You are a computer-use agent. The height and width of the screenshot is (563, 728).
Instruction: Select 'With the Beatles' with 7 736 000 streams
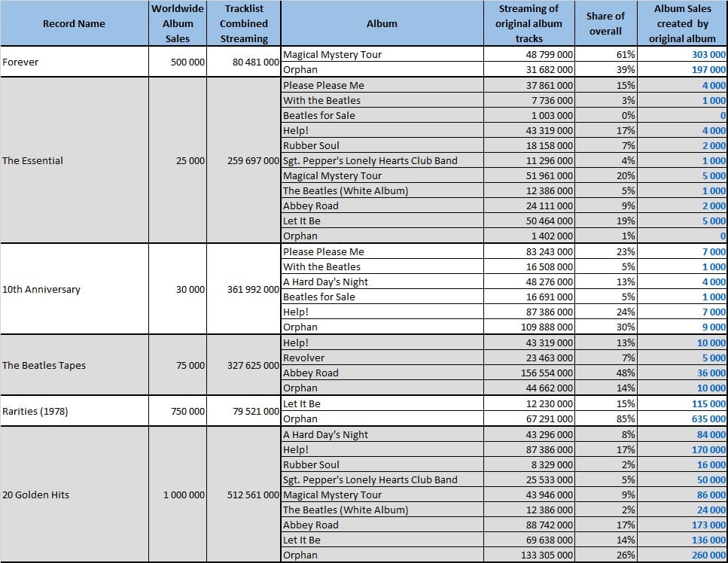(x=382, y=100)
